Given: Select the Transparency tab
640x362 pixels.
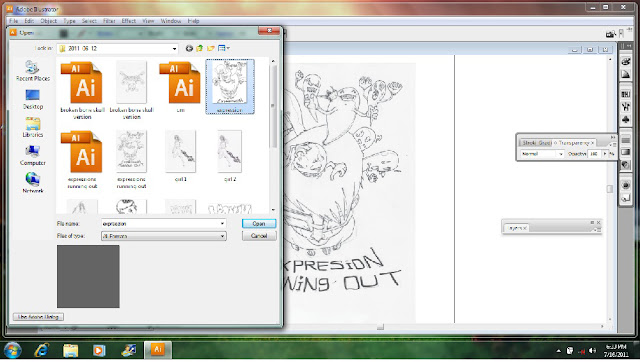Looking at the screenshot, I should [x=575, y=143].
